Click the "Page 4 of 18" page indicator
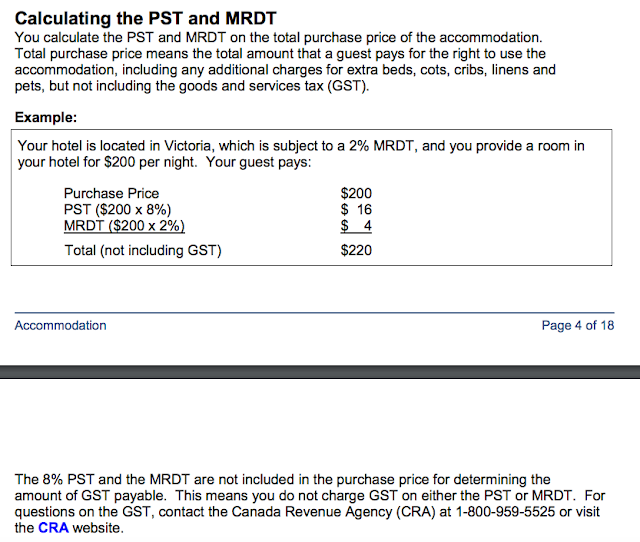Viewport: 640px width, 542px height. pos(577,325)
